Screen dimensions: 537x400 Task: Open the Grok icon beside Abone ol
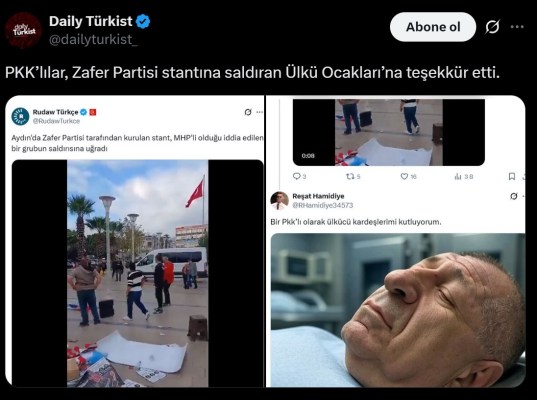[492, 27]
